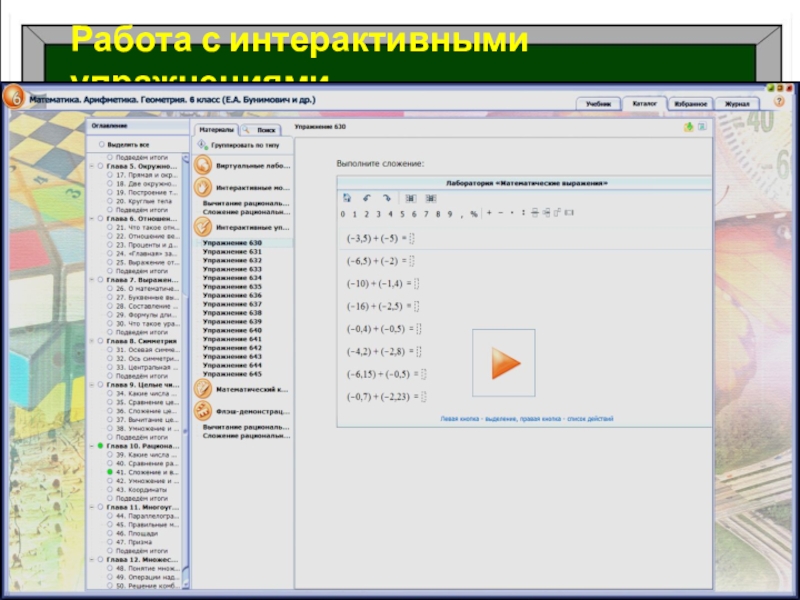
Task: Click the Математический конструктор orange icon
Action: [203, 389]
